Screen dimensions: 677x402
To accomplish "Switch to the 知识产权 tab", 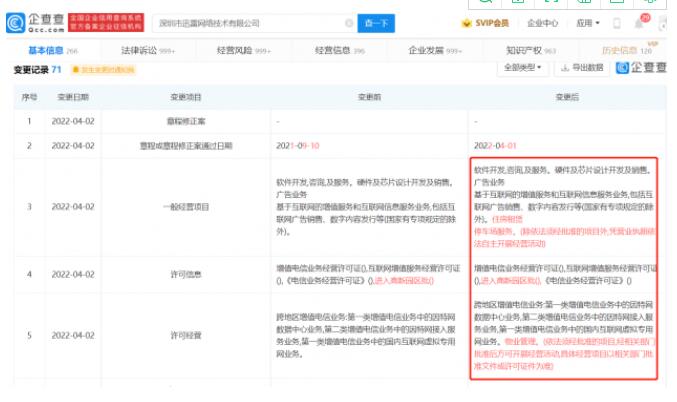I will (x=531, y=51).
